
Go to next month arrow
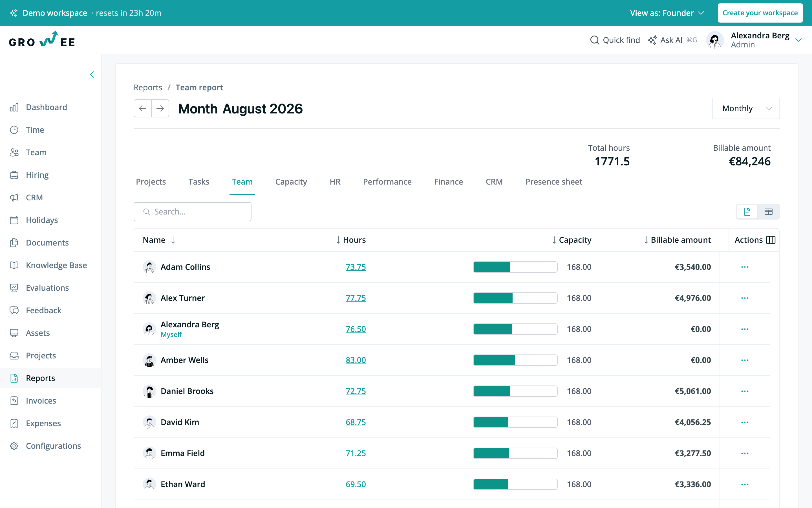click(x=160, y=109)
